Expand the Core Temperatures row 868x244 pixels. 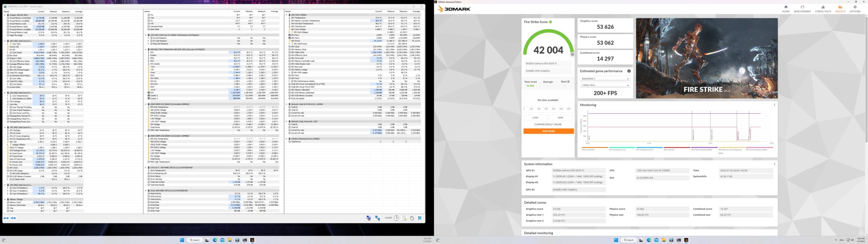tap(8, 96)
